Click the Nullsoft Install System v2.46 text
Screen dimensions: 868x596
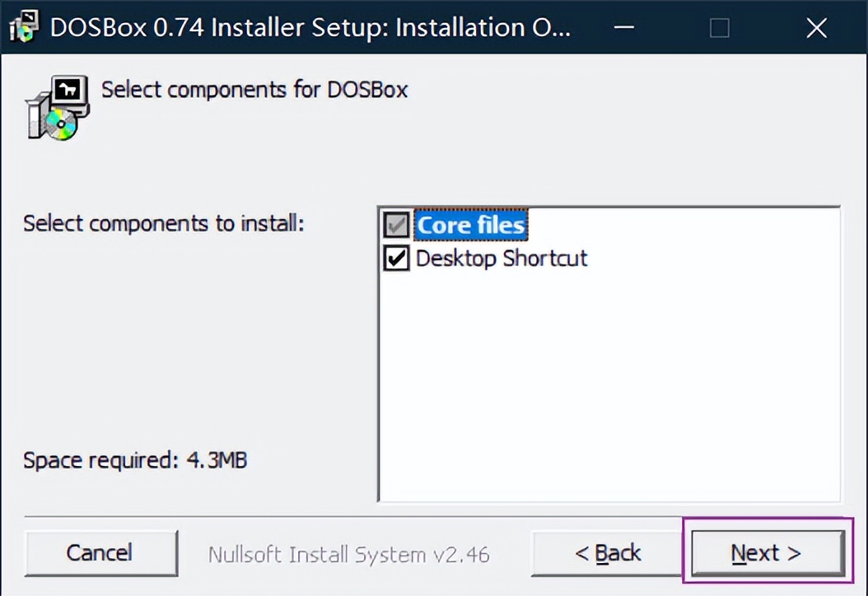tap(348, 555)
